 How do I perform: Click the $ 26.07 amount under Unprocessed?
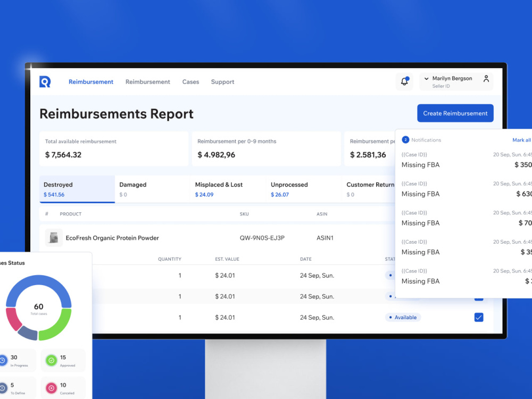click(x=280, y=194)
